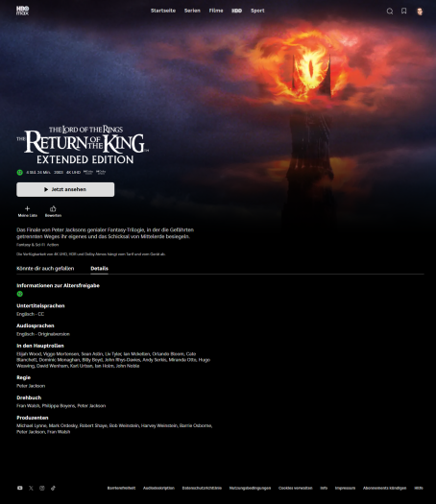436x504 pixels.
Task: Rate the movie with Bewerten thumbs-up
Action: click(x=53, y=211)
